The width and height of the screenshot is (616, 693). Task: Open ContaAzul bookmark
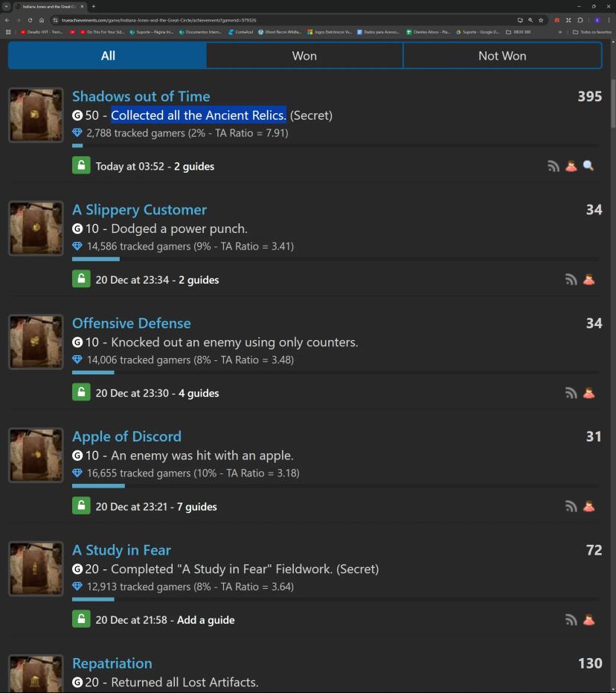pos(240,32)
